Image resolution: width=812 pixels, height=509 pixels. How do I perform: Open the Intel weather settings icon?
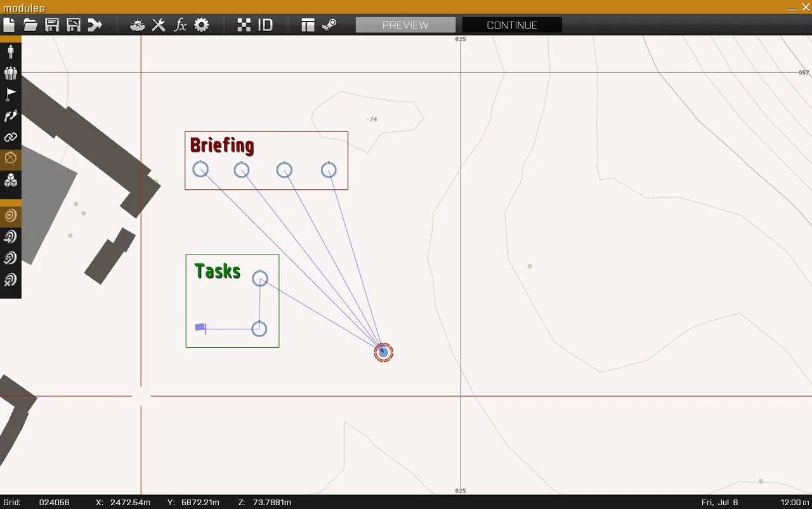(x=137, y=25)
